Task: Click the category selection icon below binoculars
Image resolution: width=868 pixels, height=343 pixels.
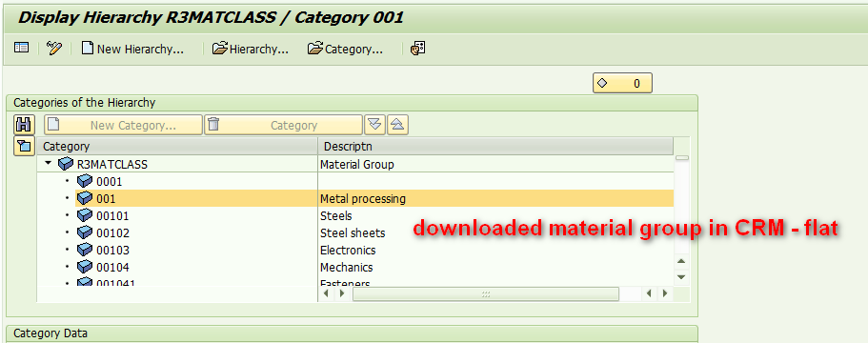Action: tap(24, 147)
